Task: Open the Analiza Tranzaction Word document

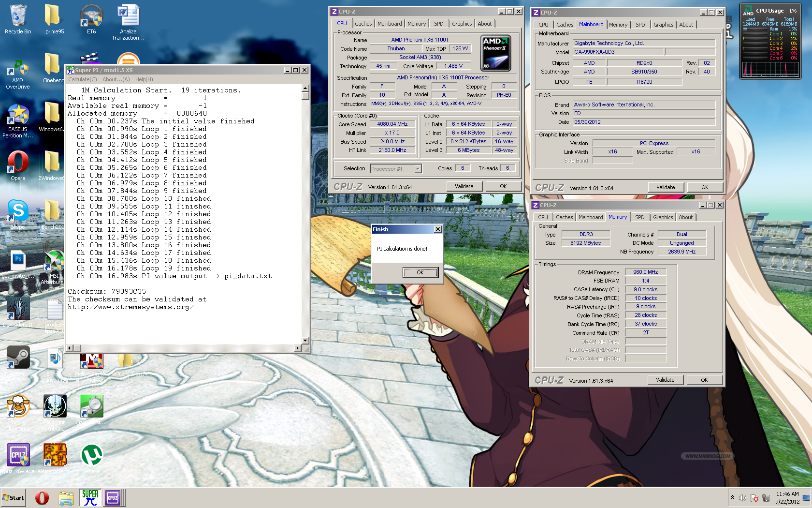Action: pos(128,22)
